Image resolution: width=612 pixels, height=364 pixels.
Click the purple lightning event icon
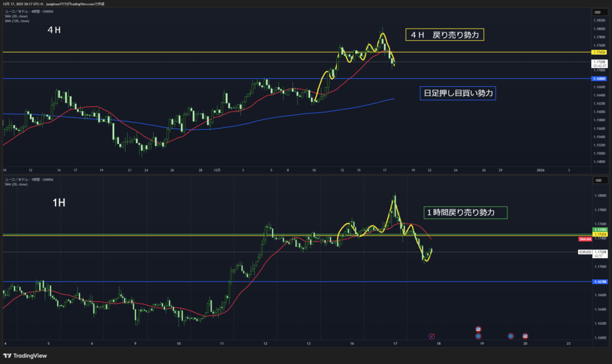pos(432,337)
